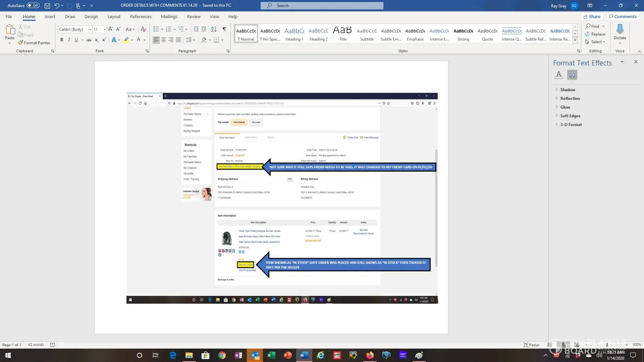The height and width of the screenshot is (362, 644).
Task: Toggle bold formatting
Action: pyautogui.click(x=62, y=40)
